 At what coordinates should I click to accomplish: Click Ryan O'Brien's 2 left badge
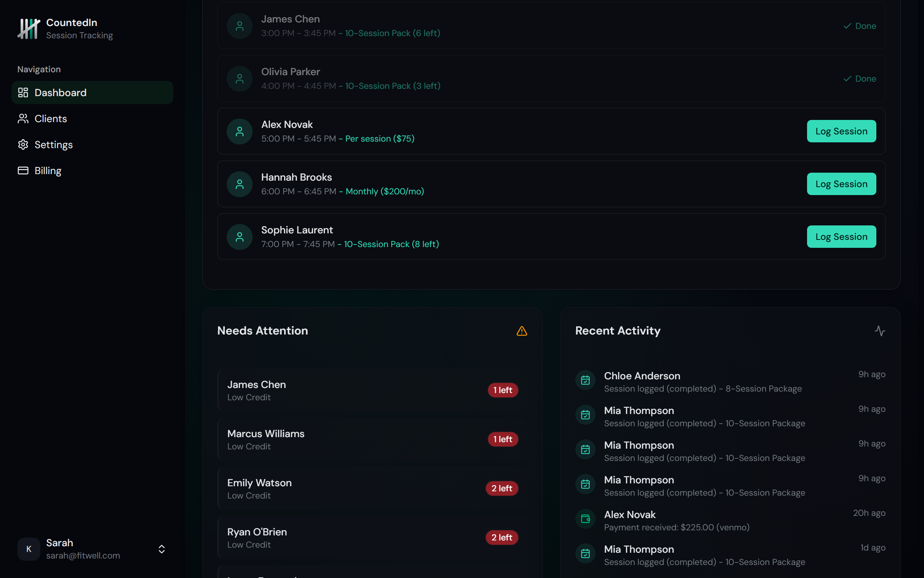[x=502, y=538]
